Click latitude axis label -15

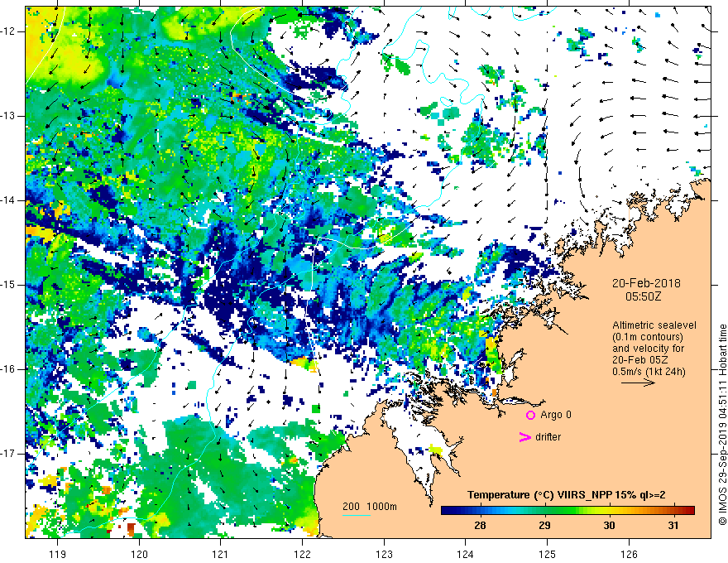pyautogui.click(x=8, y=285)
